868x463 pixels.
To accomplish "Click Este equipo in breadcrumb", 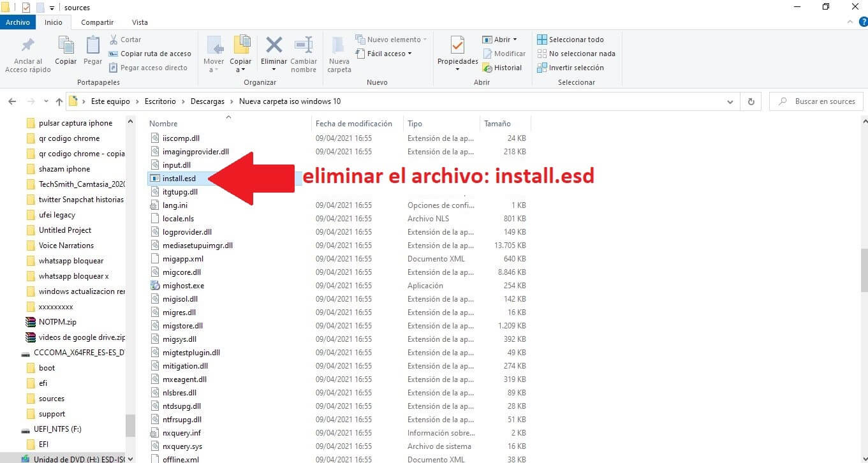I will point(110,101).
